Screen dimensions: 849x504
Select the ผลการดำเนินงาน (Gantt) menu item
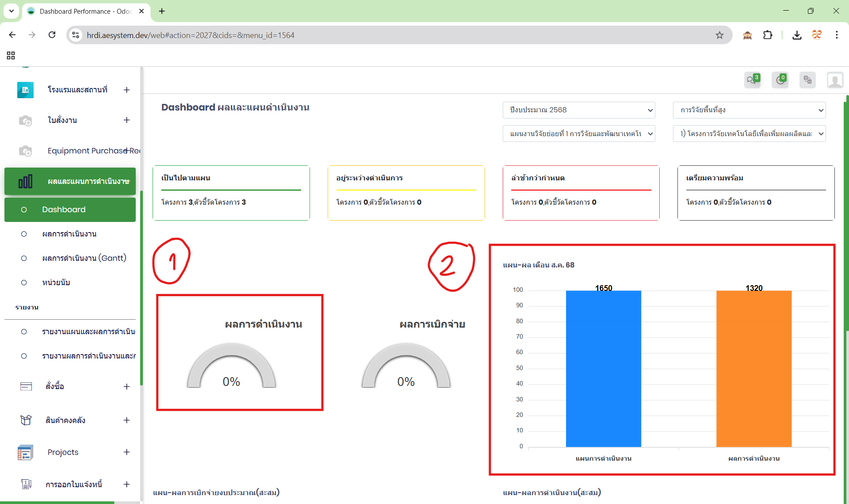(84, 258)
